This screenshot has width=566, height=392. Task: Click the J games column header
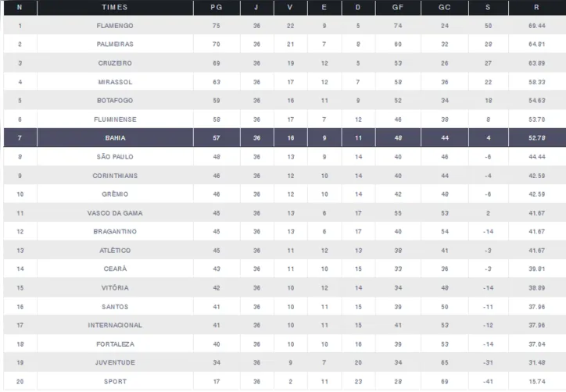[x=256, y=7]
